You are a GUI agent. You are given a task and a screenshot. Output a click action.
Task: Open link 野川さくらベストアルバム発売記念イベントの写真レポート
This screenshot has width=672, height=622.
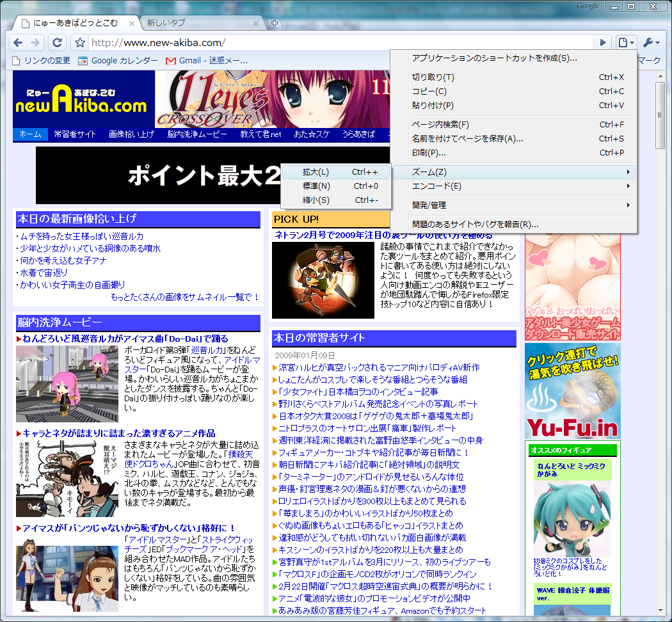378,404
